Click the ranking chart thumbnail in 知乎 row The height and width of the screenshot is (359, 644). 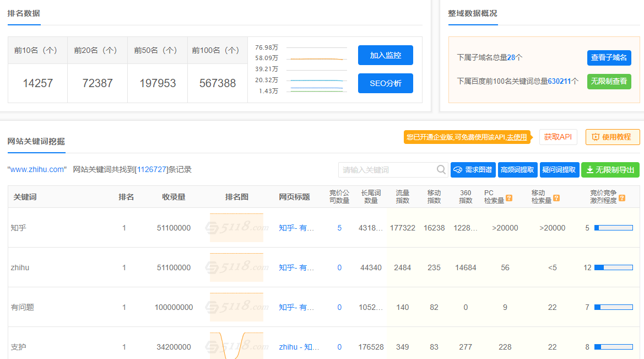tap(236, 227)
